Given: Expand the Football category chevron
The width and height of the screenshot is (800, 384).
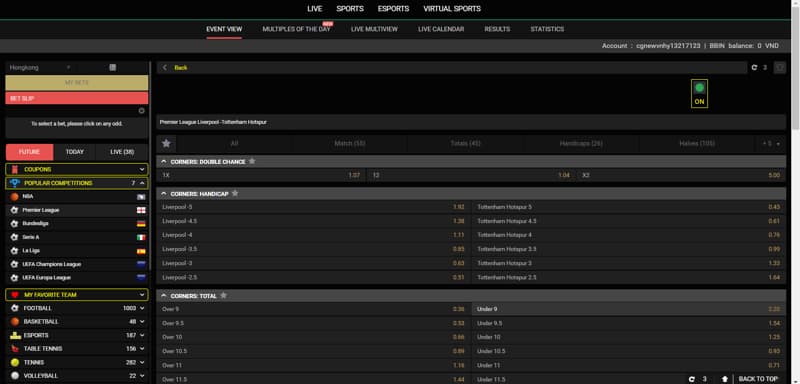Looking at the screenshot, I should [x=142, y=308].
